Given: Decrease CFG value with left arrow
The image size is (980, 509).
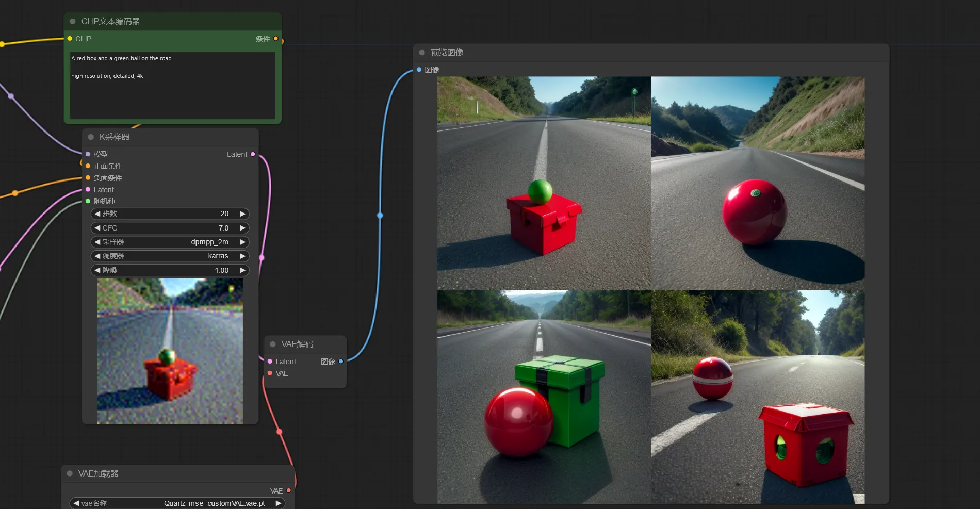Looking at the screenshot, I should [x=97, y=228].
